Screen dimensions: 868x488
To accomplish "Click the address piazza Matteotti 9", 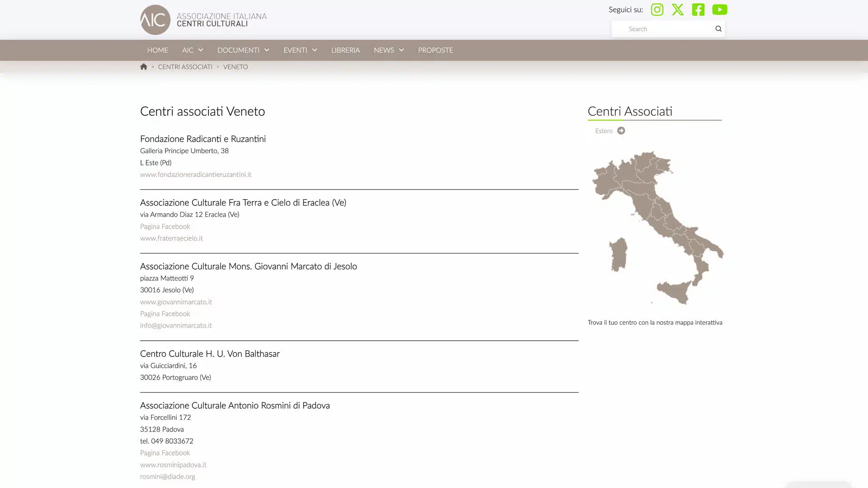I will pos(167,278).
